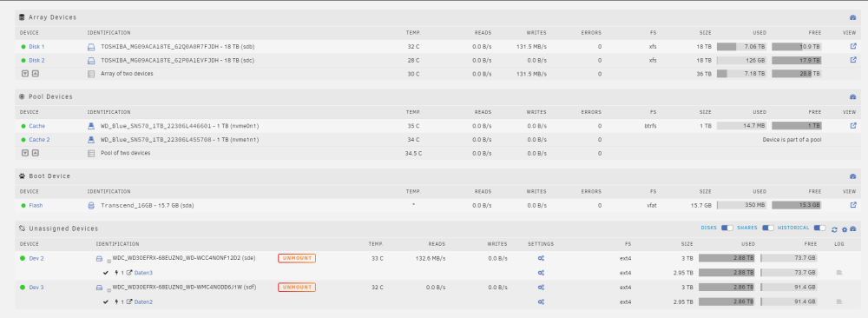Spin up all array devices arrow
This screenshot has width=868, height=318.
coord(35,73)
